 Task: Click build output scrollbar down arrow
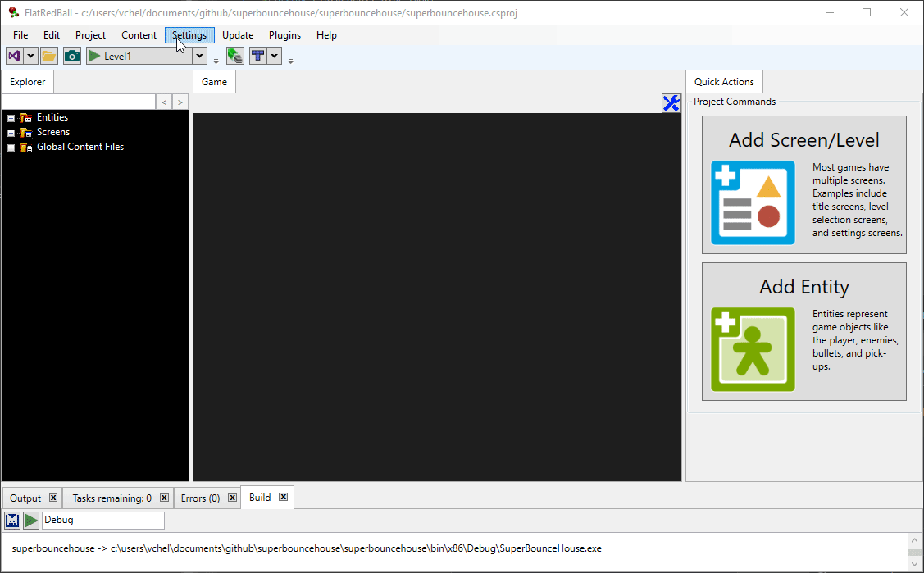coord(915,564)
